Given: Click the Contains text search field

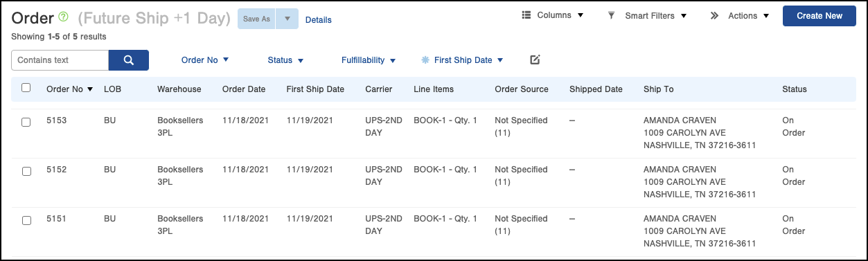Looking at the screenshot, I should point(60,60).
